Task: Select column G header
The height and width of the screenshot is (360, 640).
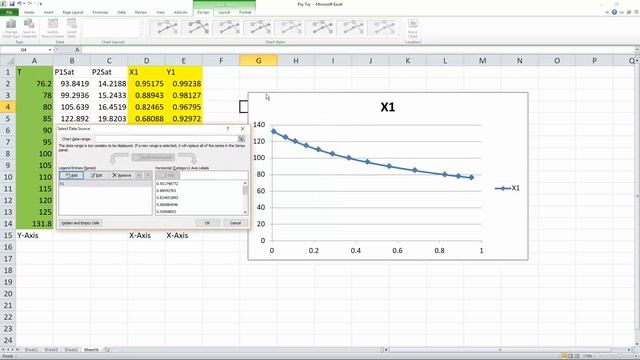Action: click(x=258, y=61)
